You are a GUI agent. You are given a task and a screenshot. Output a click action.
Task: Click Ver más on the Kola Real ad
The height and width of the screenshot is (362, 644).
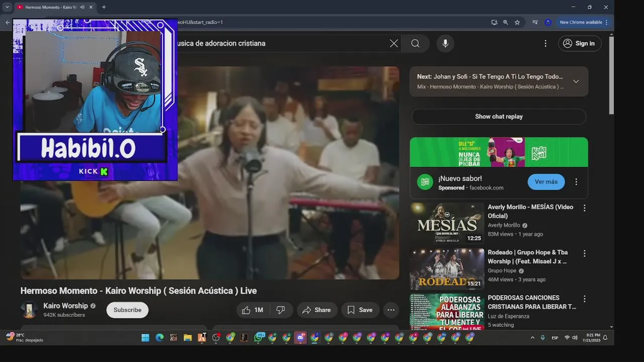pos(546,182)
